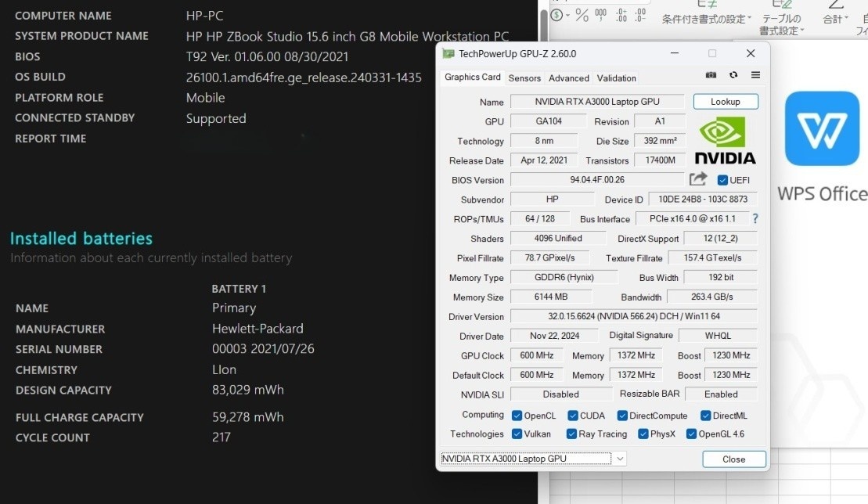Switch to the Sensors tab

click(524, 78)
